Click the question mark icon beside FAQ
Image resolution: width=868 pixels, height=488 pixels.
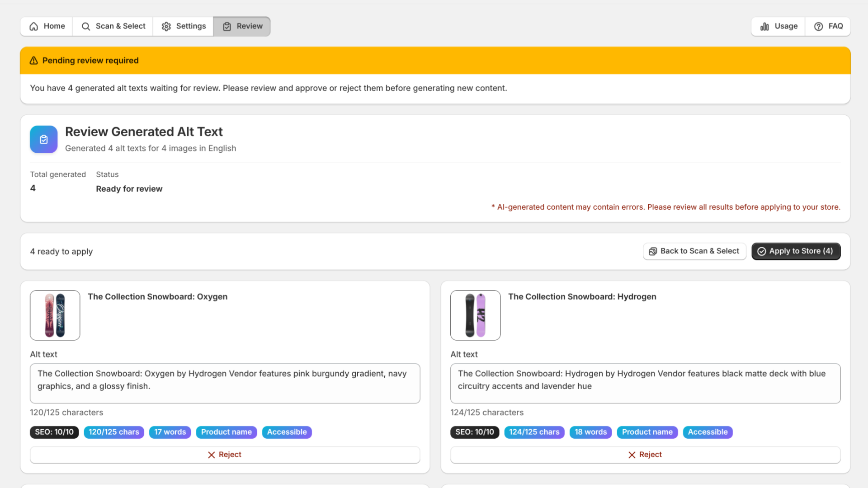(818, 26)
